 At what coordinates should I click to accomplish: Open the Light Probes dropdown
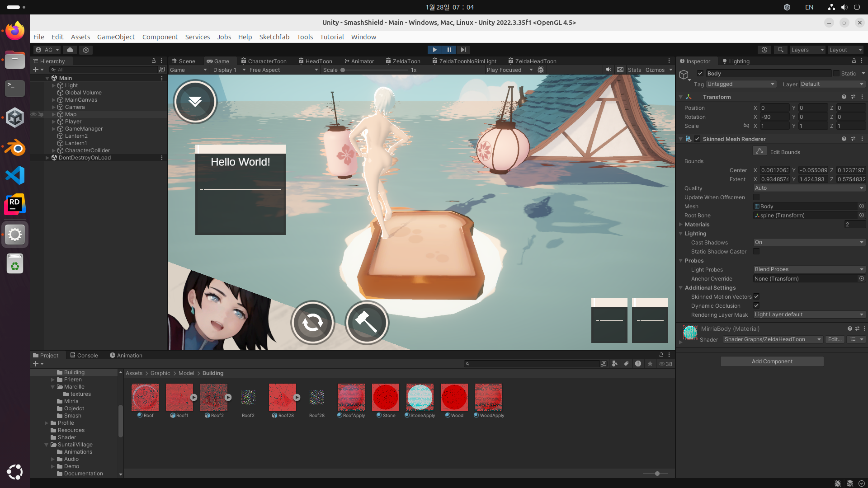pyautogui.click(x=809, y=269)
